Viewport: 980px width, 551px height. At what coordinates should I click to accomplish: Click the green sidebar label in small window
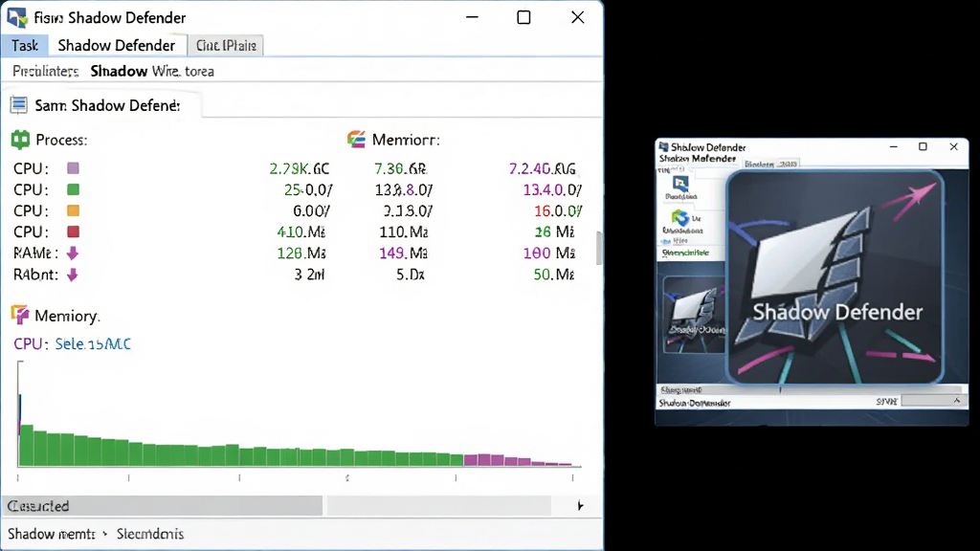(685, 253)
